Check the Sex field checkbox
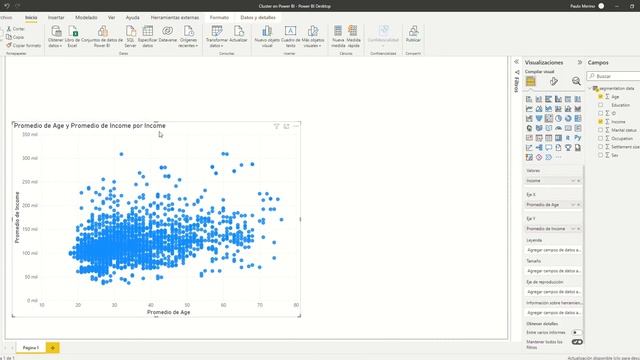This screenshot has height=360, width=640. tap(600, 155)
